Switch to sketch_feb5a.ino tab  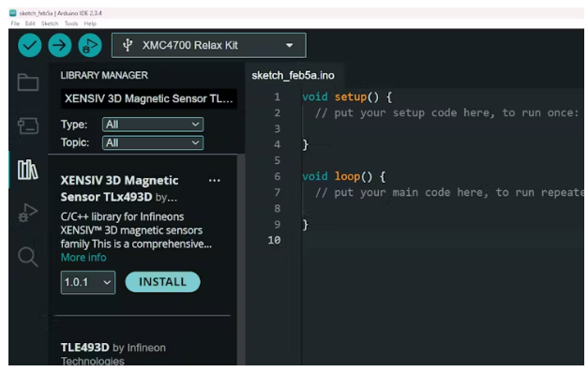pyautogui.click(x=293, y=75)
